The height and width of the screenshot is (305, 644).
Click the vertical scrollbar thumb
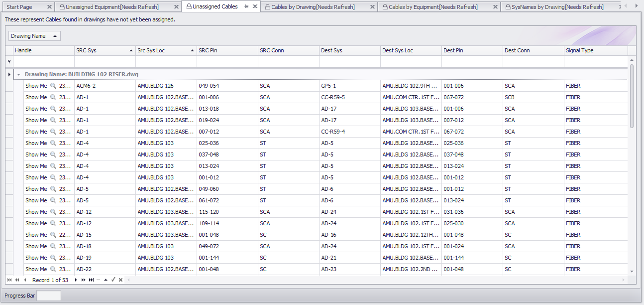click(x=632, y=96)
